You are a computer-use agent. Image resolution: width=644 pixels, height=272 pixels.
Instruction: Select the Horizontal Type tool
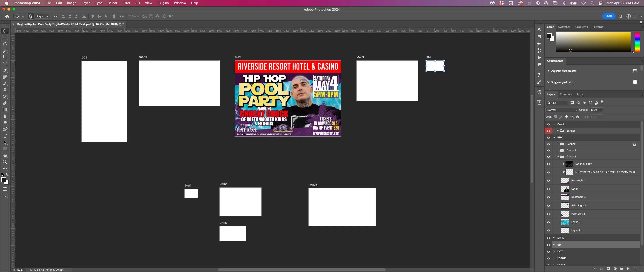[x=5, y=136]
